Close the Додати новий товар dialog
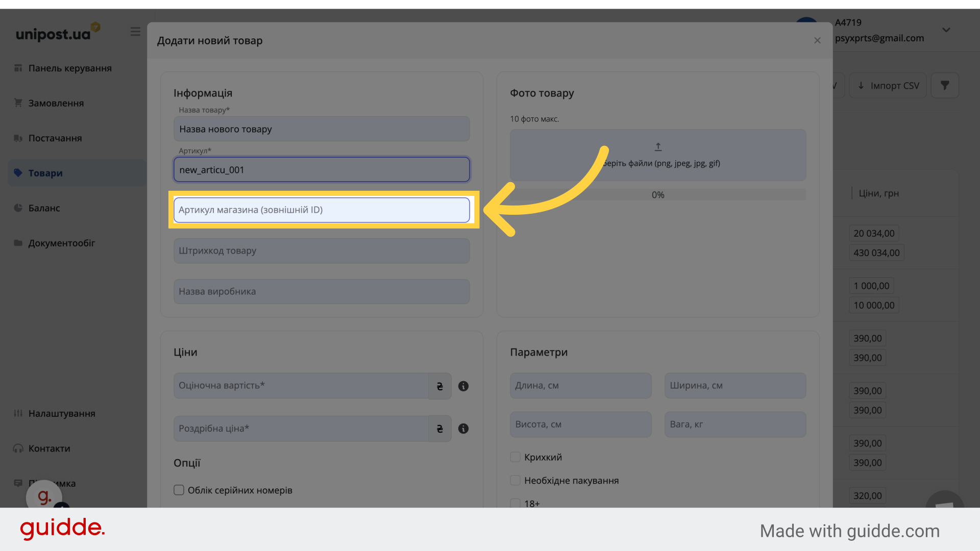 tap(817, 40)
